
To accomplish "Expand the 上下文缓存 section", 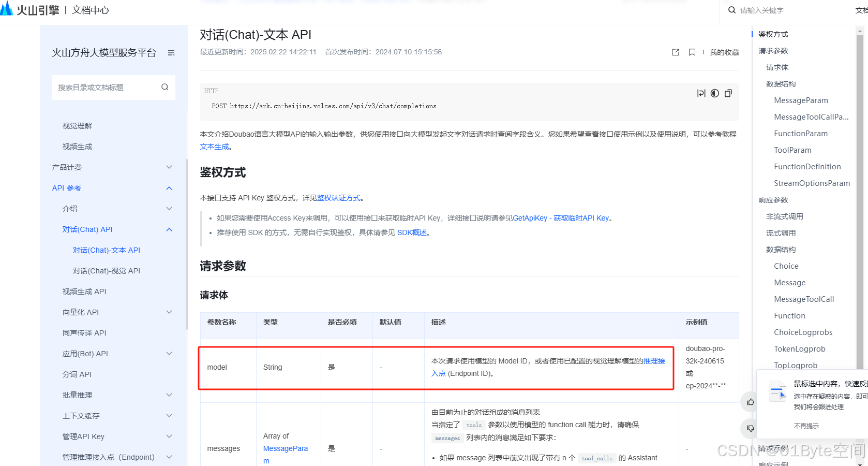I will 169,416.
